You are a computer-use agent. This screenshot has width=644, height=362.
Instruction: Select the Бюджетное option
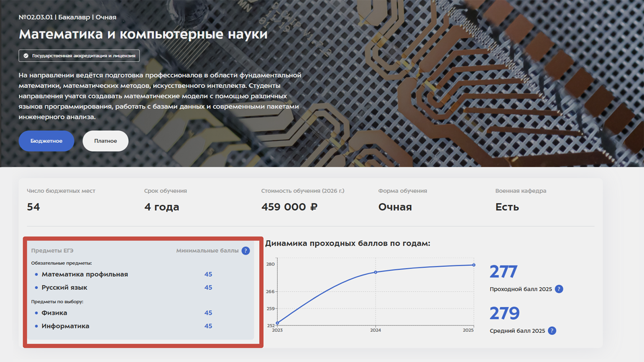point(46,141)
